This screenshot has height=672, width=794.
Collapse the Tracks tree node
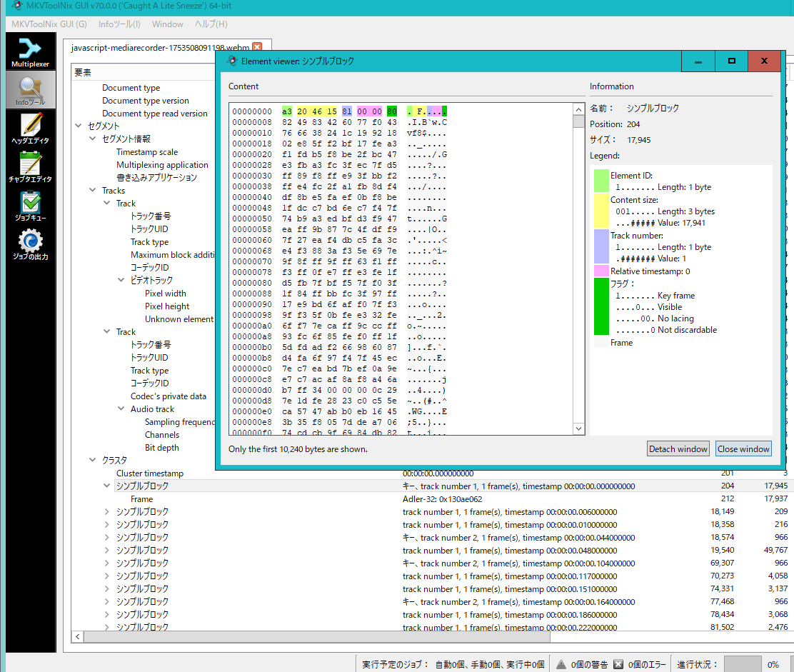(93, 191)
